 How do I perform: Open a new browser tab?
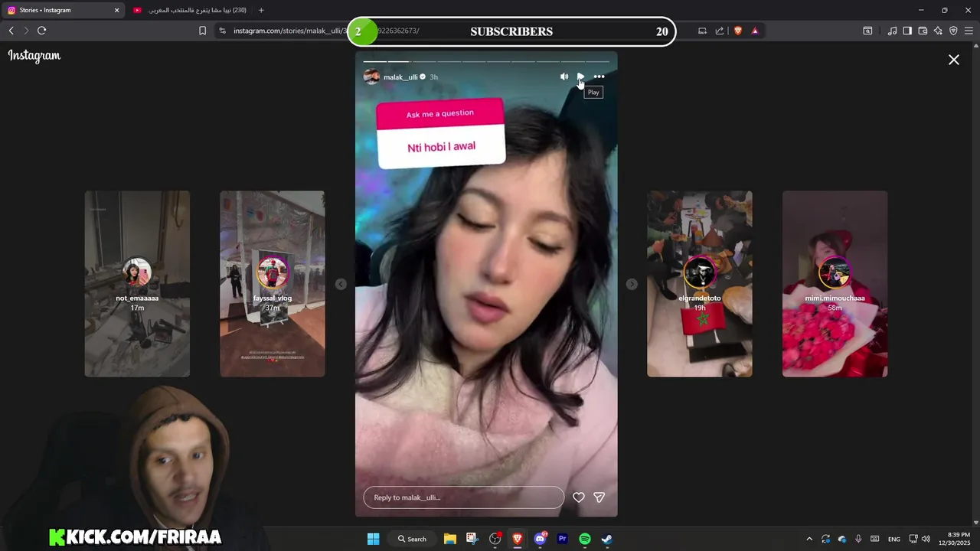(261, 10)
